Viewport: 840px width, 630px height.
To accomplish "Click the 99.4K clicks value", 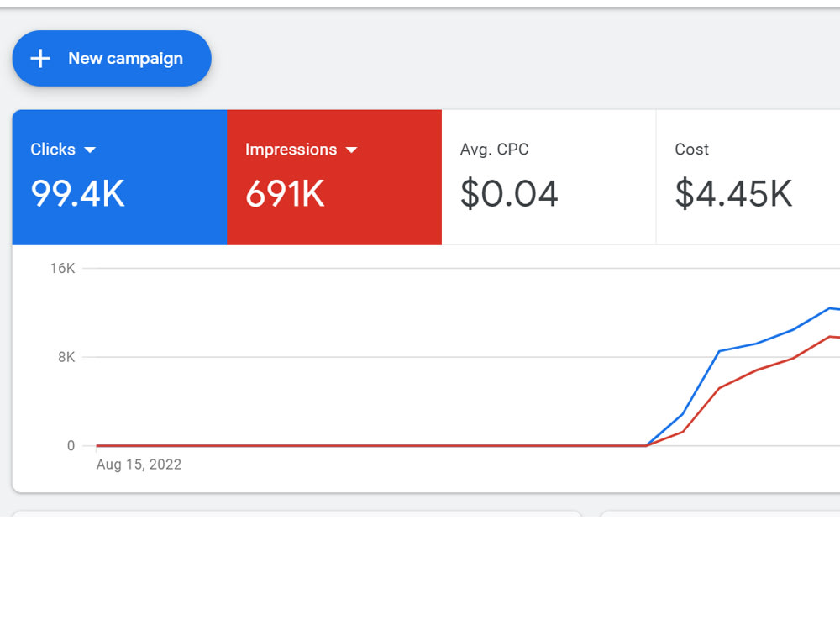I will click(x=77, y=193).
